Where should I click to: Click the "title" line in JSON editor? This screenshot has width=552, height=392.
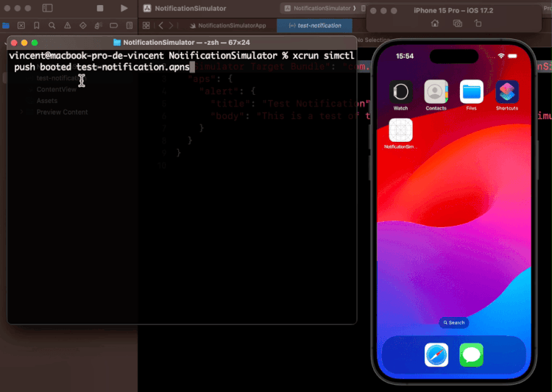click(x=290, y=104)
